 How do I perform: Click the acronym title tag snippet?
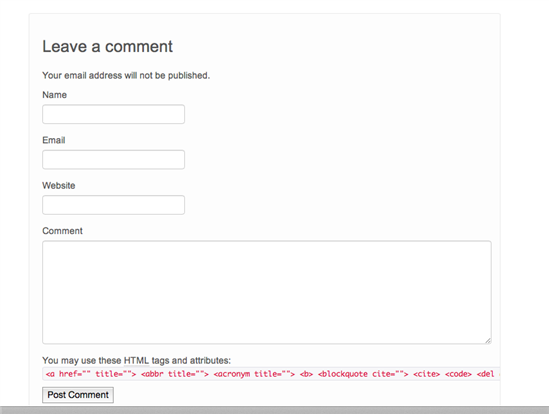(x=254, y=374)
